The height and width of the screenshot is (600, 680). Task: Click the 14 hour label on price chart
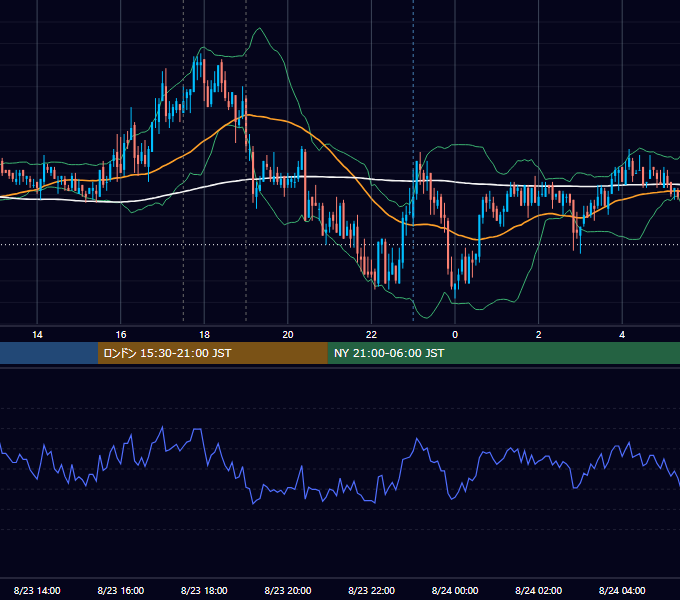37,335
